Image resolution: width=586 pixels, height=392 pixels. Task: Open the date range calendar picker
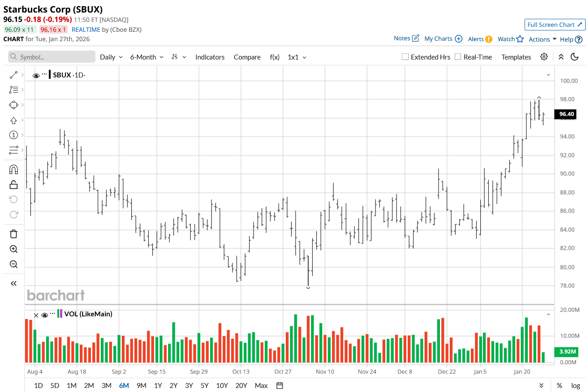pos(280,386)
